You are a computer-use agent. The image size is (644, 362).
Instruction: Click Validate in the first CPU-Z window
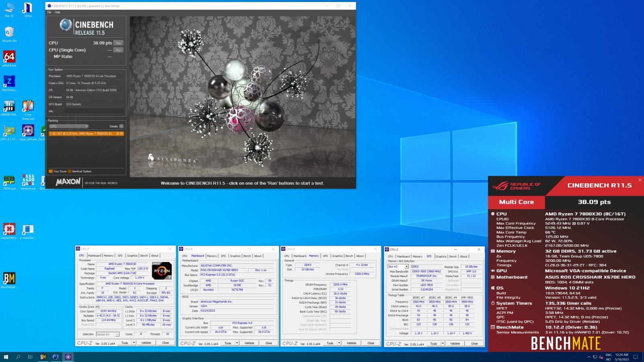tap(146, 343)
